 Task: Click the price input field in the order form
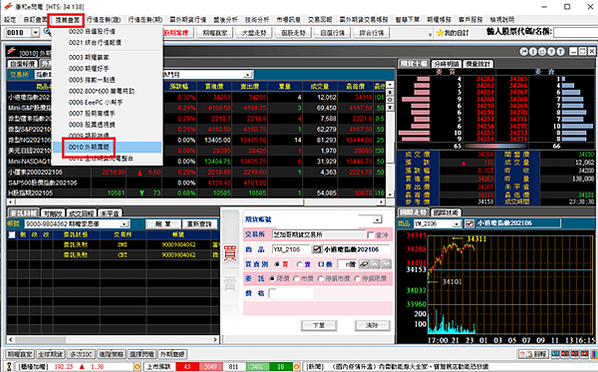click(291, 293)
